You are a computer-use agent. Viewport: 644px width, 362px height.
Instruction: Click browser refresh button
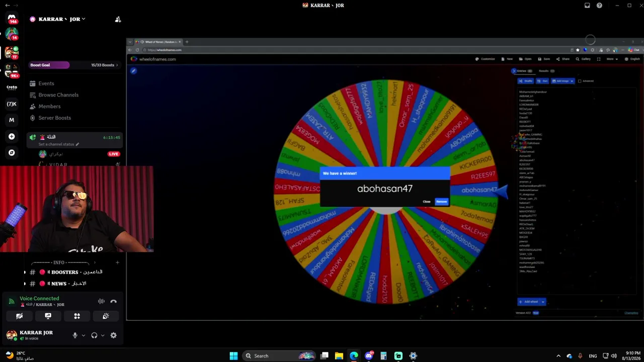[x=137, y=50]
